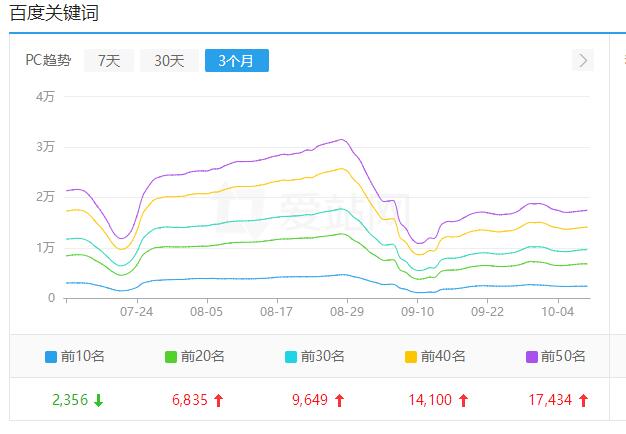Click the red up arrow beside 9,649

(339, 400)
